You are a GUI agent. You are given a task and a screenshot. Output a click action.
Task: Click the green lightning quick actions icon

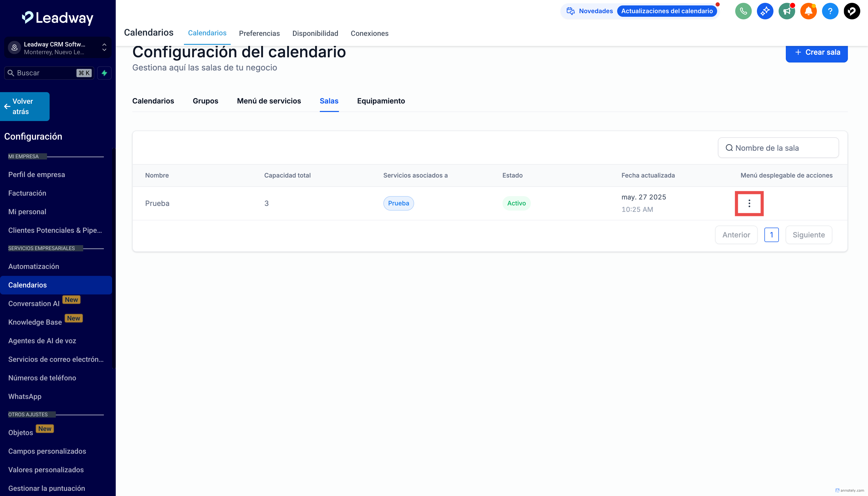point(104,73)
